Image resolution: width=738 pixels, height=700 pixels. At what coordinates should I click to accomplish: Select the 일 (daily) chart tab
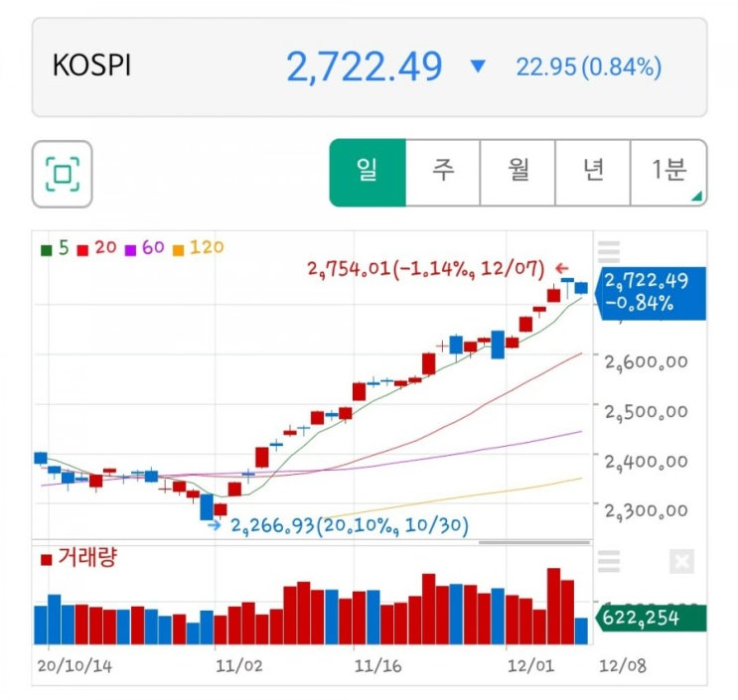coord(368,173)
